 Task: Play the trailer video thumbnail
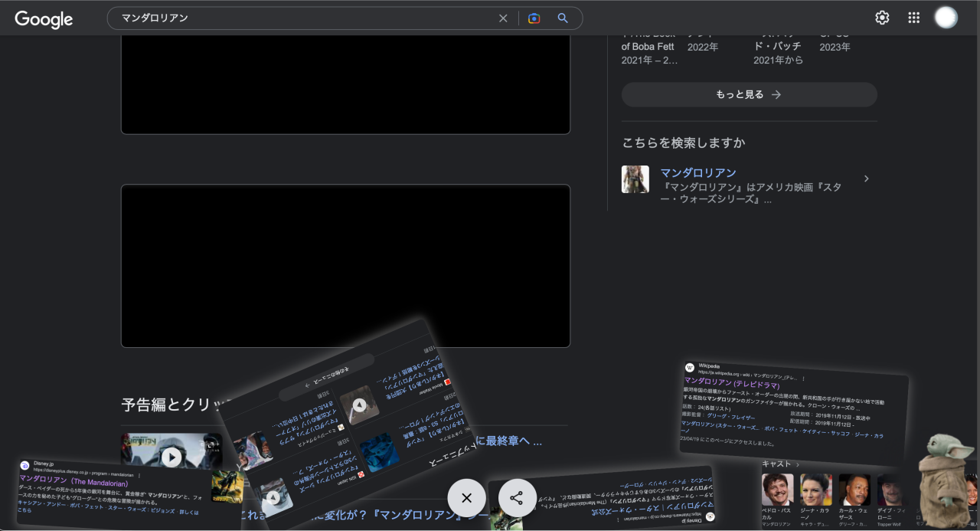tap(171, 457)
